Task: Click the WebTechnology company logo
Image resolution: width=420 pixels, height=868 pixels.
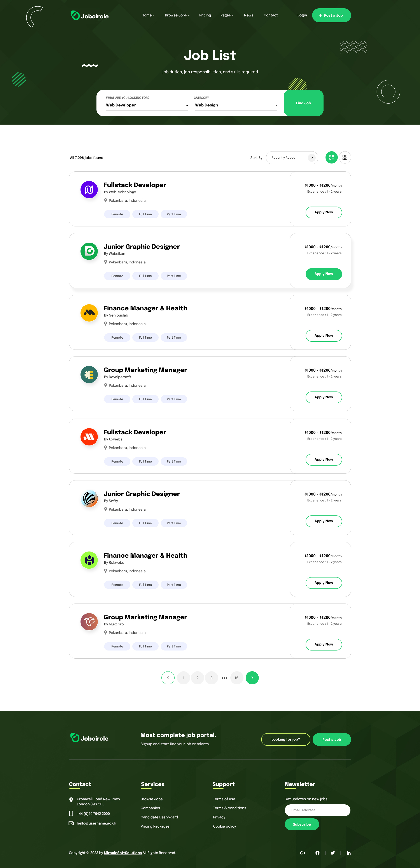Action: 89,189
